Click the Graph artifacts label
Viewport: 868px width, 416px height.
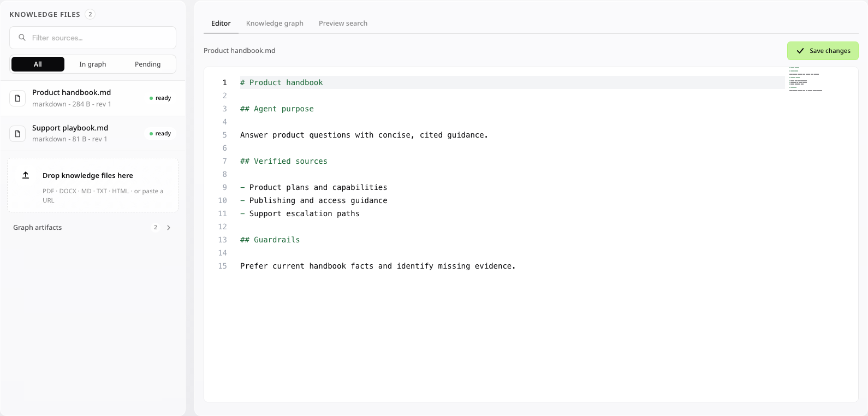click(x=38, y=227)
